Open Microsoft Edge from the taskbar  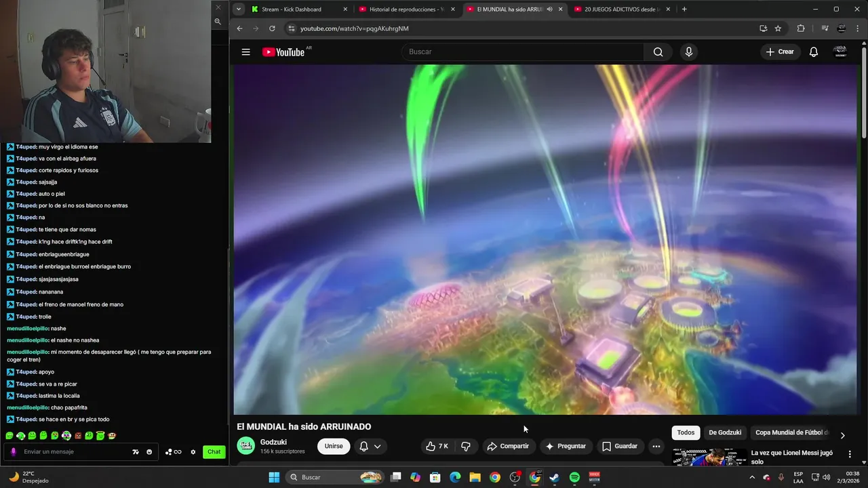(x=455, y=477)
